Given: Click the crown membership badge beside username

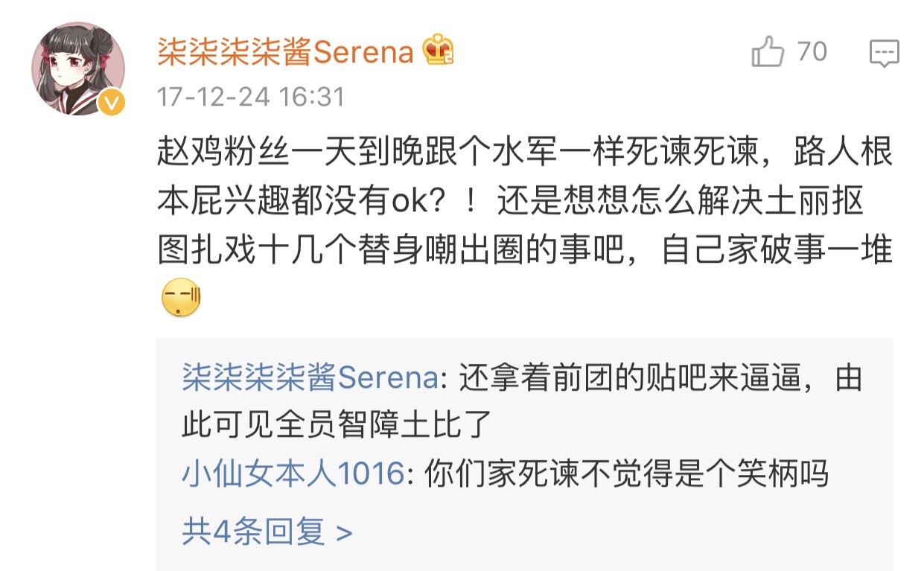Looking at the screenshot, I should [x=438, y=51].
